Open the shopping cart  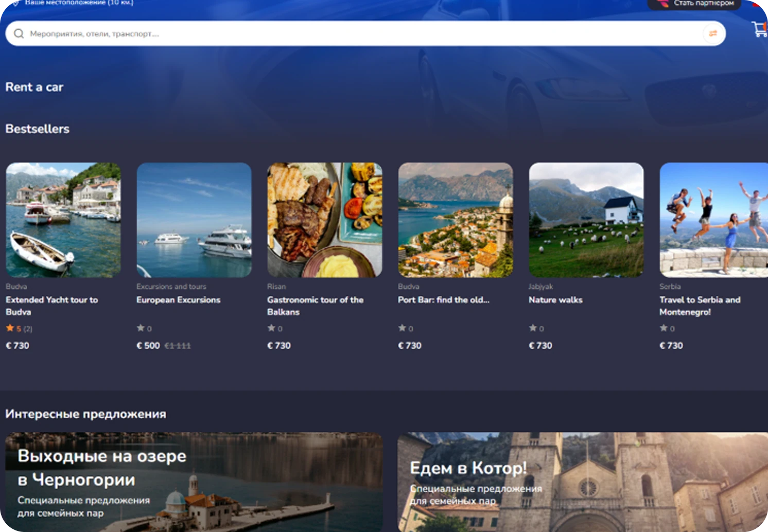point(759,29)
